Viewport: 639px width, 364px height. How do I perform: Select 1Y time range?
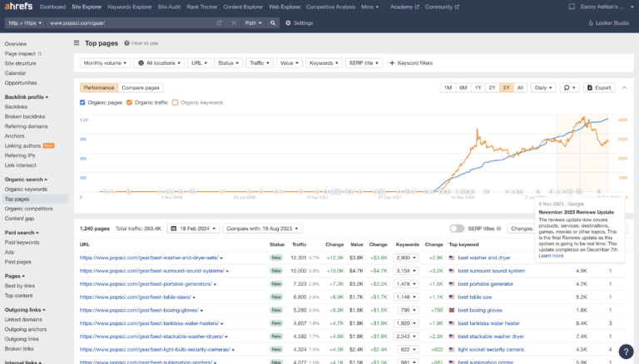[478, 87]
